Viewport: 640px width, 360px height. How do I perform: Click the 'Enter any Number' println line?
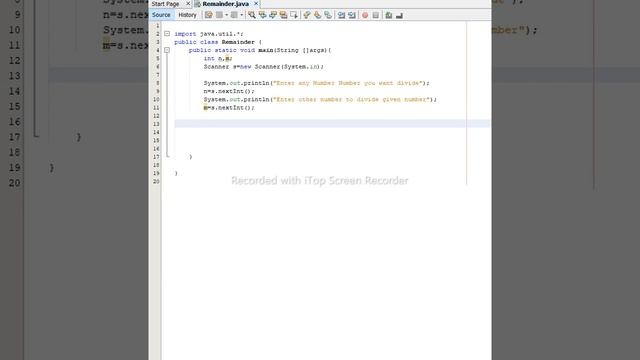pyautogui.click(x=316, y=83)
